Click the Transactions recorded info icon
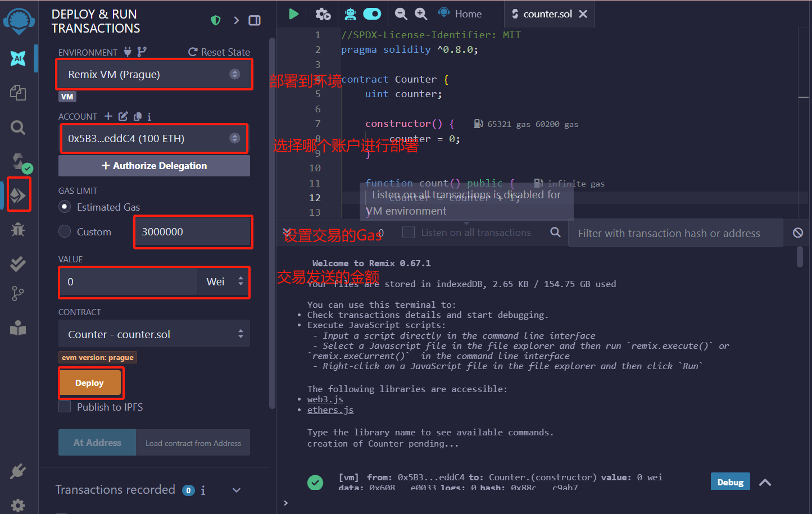The height and width of the screenshot is (514, 812). coord(203,490)
